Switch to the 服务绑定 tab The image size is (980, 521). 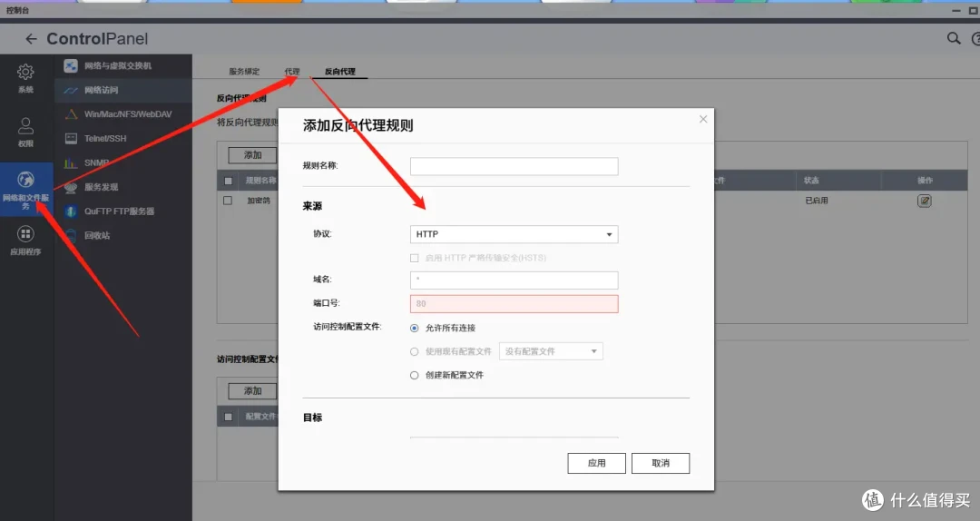(x=244, y=72)
